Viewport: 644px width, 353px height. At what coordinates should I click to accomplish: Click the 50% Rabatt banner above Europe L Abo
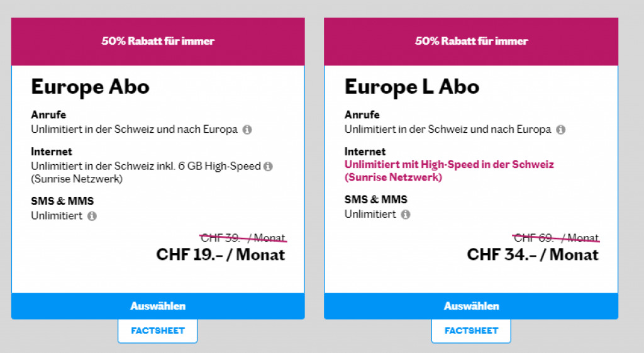[471, 42]
